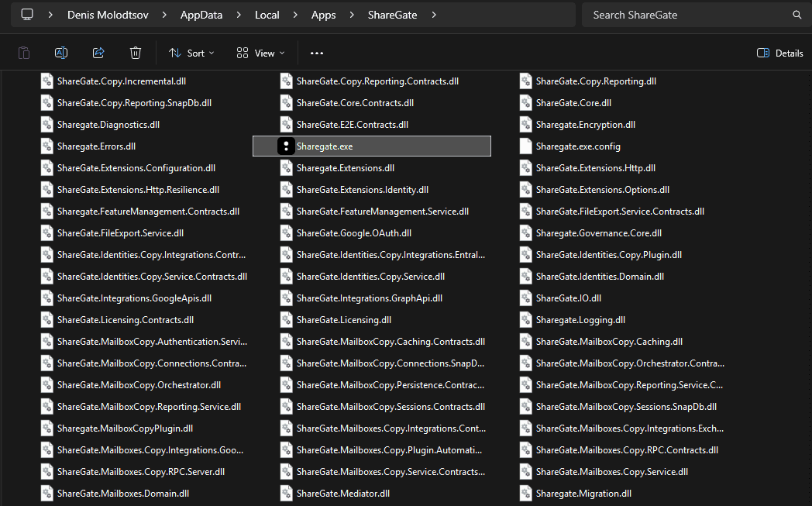Select Sharegate.Diagnostics.dll file icon
The height and width of the screenshot is (506, 812).
click(47, 124)
